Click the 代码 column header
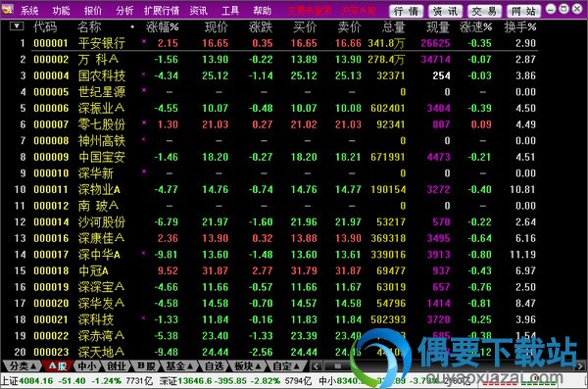 tap(45, 27)
